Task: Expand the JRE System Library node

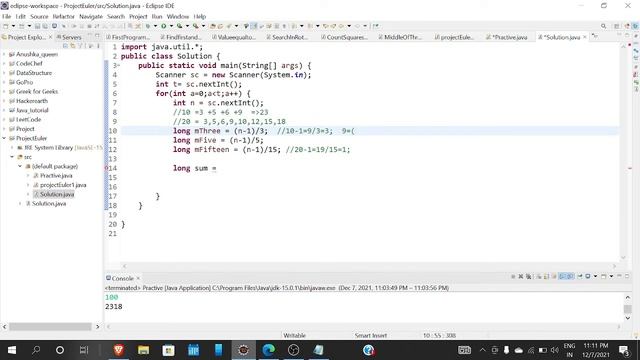Action: 12,147
